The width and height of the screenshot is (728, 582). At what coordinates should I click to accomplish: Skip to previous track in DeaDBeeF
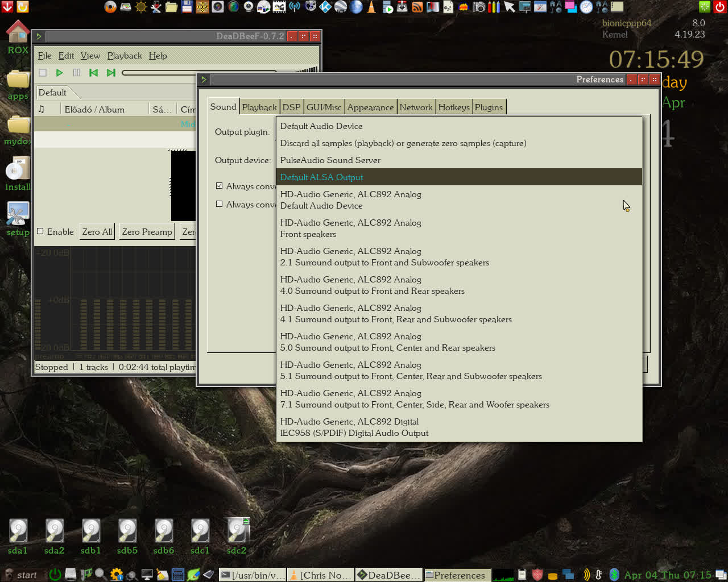[94, 73]
